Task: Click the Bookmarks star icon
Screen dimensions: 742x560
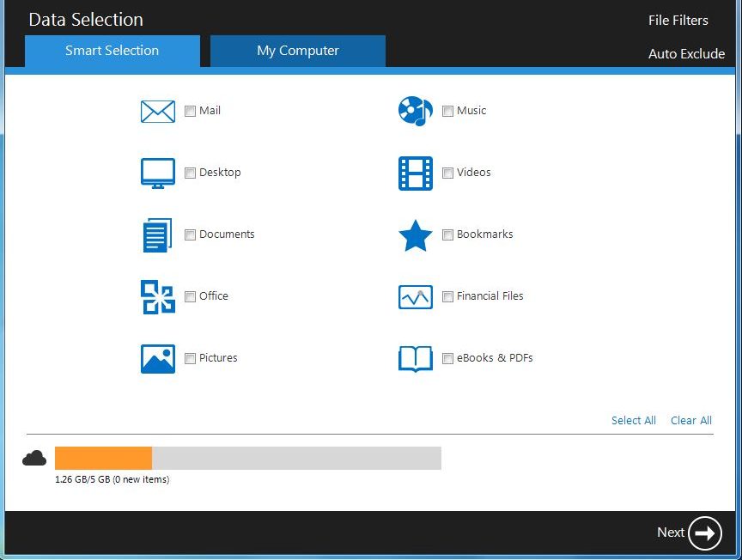Action: [x=416, y=235]
